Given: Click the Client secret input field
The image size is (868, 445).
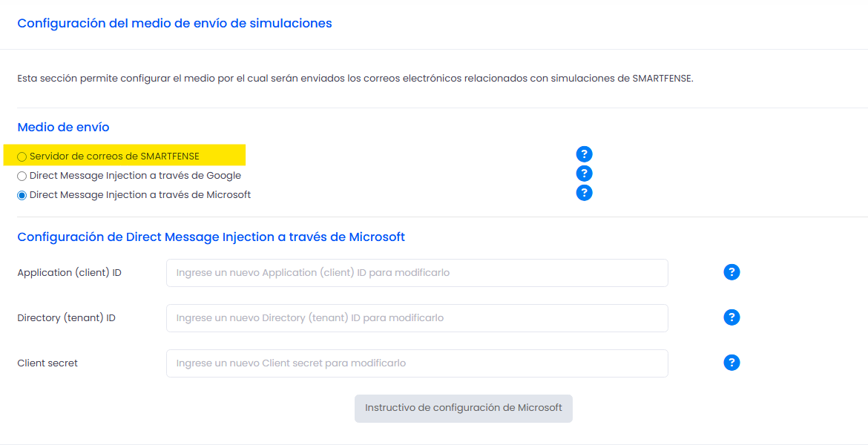Looking at the screenshot, I should coord(417,363).
